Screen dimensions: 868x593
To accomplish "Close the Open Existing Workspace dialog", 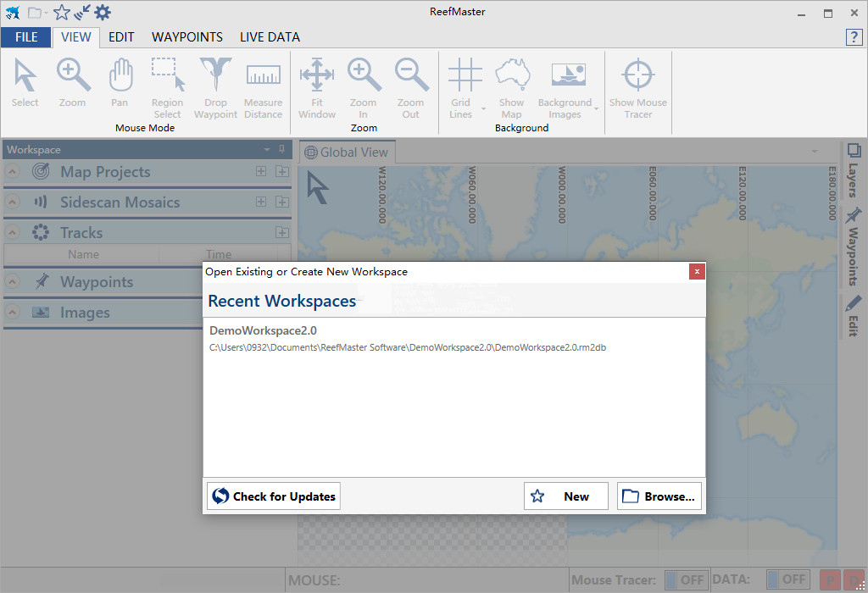I will 697,272.
